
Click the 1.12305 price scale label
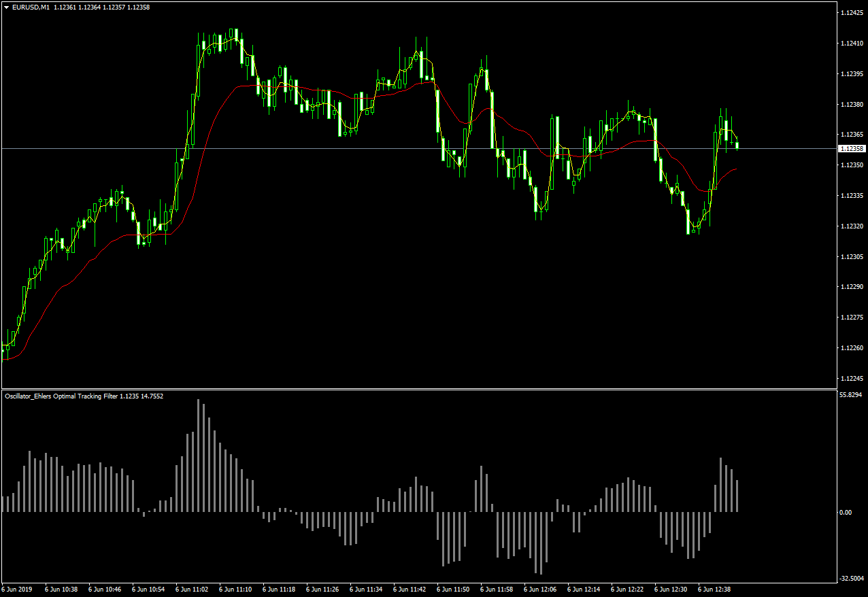(852, 257)
